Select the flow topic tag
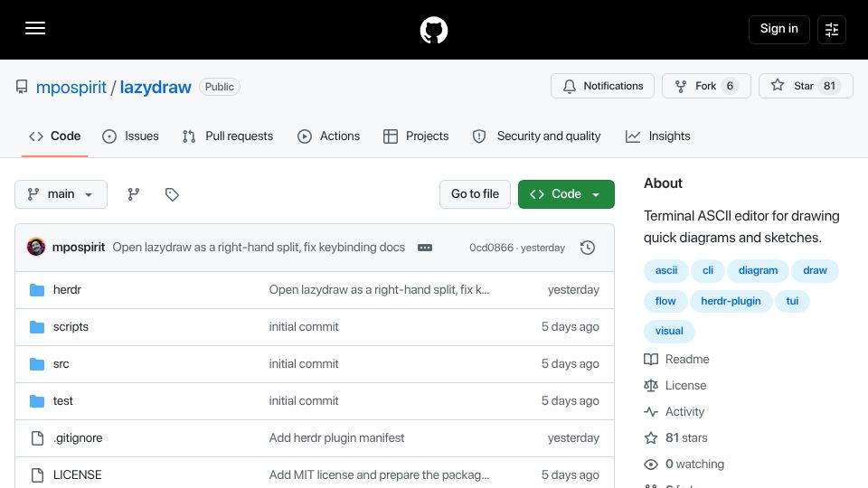Viewport: 868px width, 488px height. (665, 301)
